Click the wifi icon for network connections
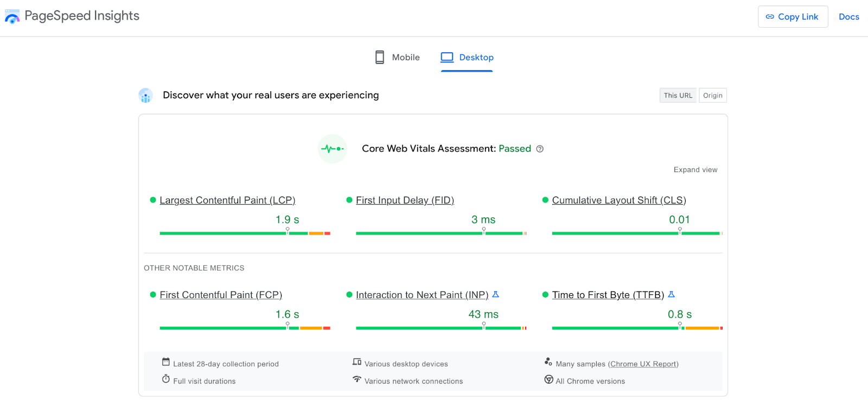The image size is (868, 405). [357, 379]
